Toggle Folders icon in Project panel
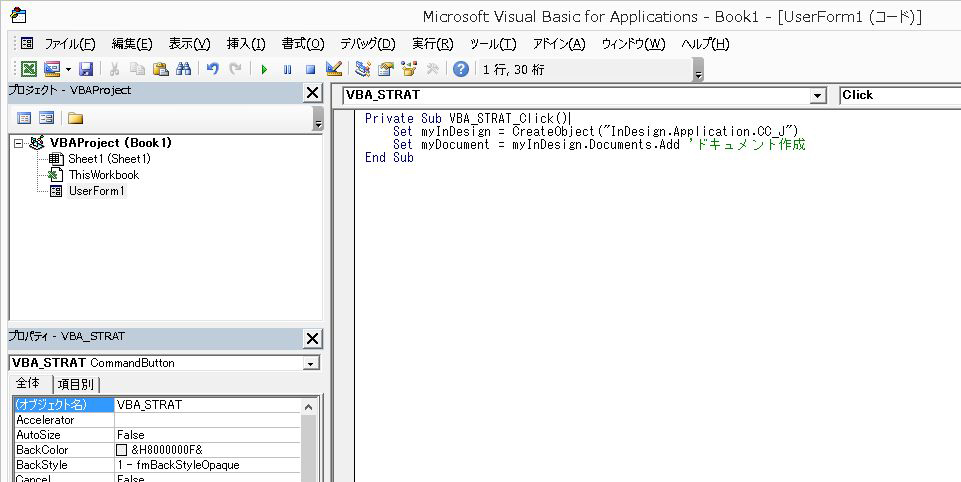 click(x=75, y=118)
